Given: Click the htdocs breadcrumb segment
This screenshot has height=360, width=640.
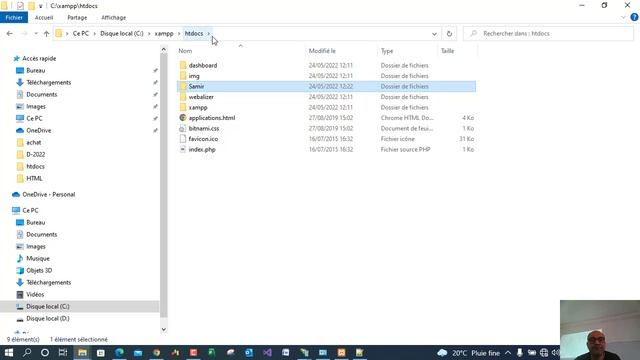Looking at the screenshot, I should pos(193,33).
